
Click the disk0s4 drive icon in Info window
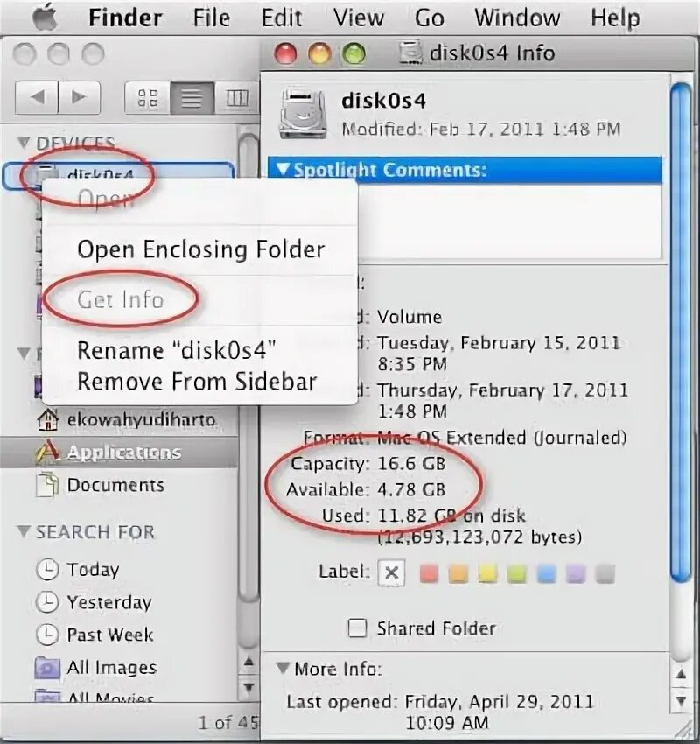click(x=304, y=115)
